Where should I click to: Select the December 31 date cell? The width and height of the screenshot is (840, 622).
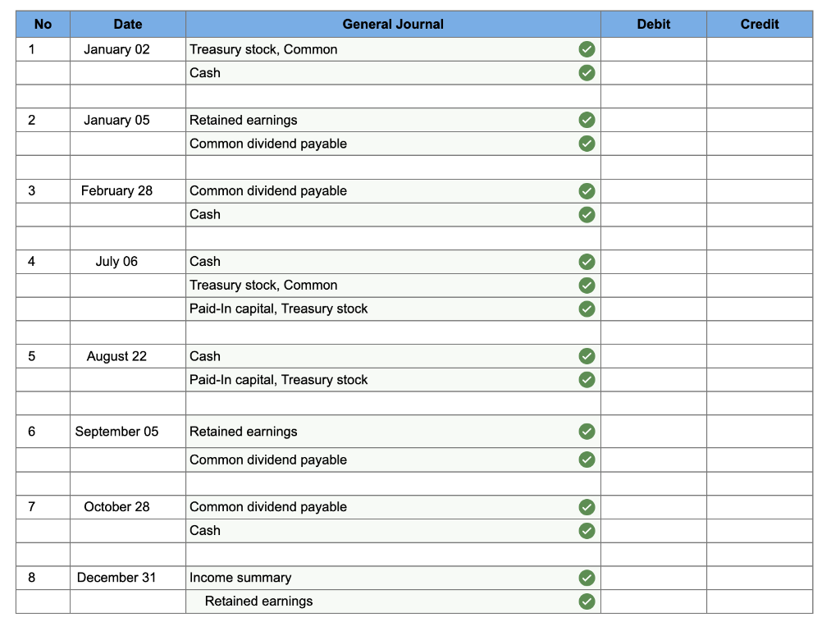pos(127,578)
